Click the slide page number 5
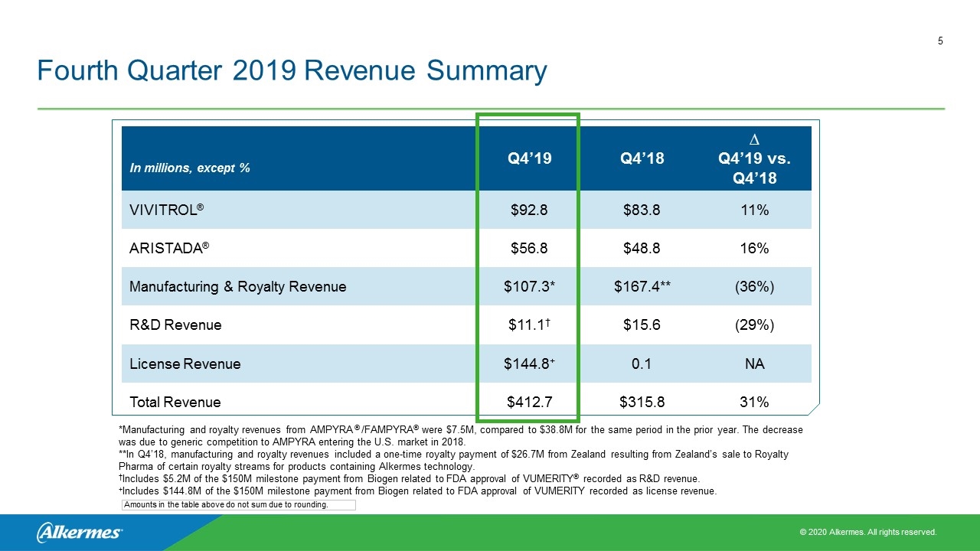This screenshot has width=980, height=551. pos(941,41)
